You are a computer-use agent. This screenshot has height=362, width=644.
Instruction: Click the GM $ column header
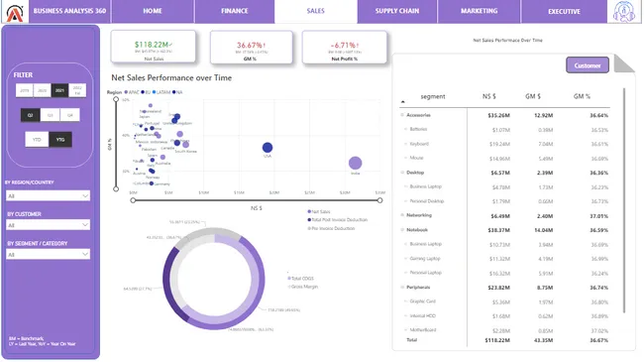click(533, 96)
